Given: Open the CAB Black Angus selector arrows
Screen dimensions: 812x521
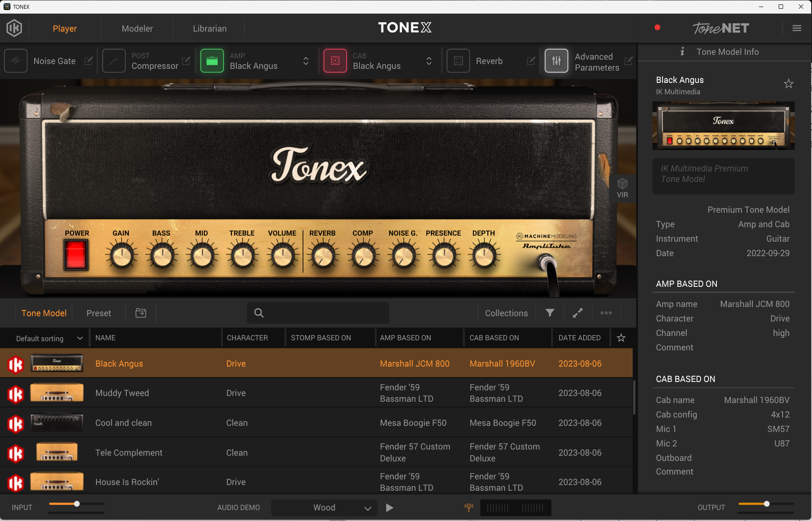Looking at the screenshot, I should click(x=429, y=61).
